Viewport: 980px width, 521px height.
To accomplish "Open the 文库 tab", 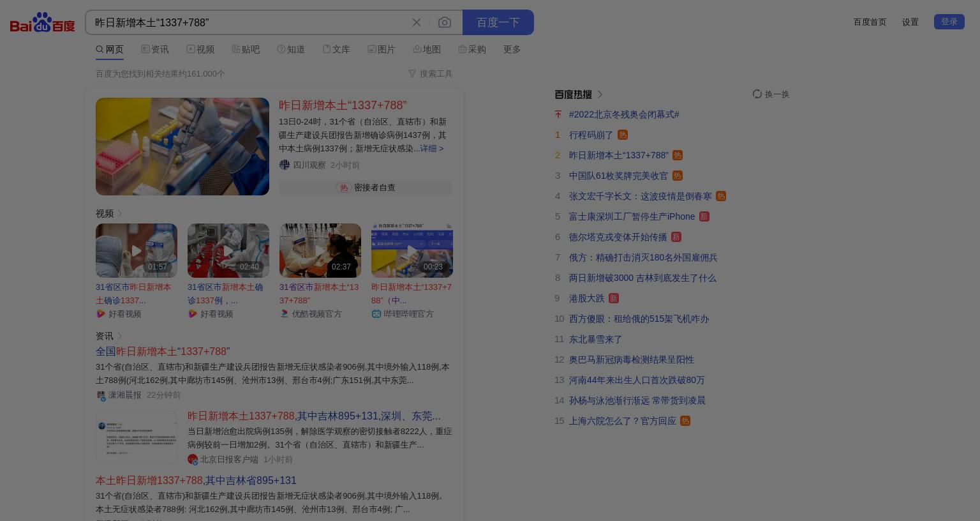I will point(336,49).
